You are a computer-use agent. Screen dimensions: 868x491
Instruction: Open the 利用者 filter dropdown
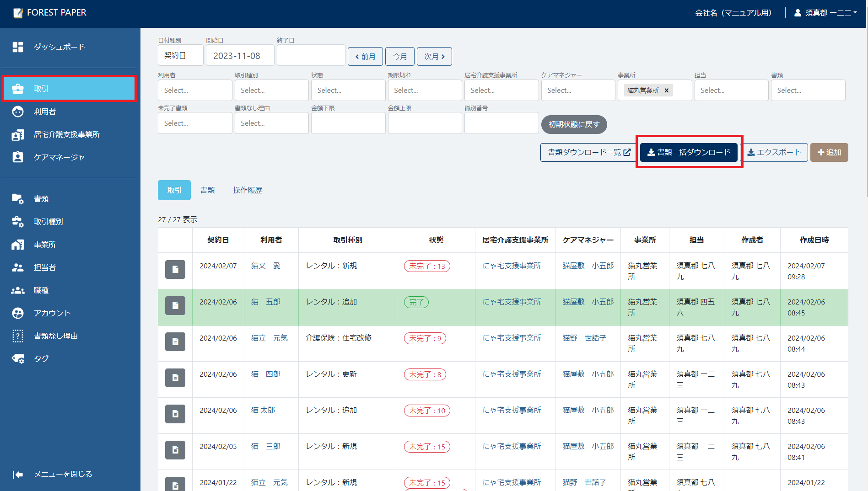pos(194,91)
